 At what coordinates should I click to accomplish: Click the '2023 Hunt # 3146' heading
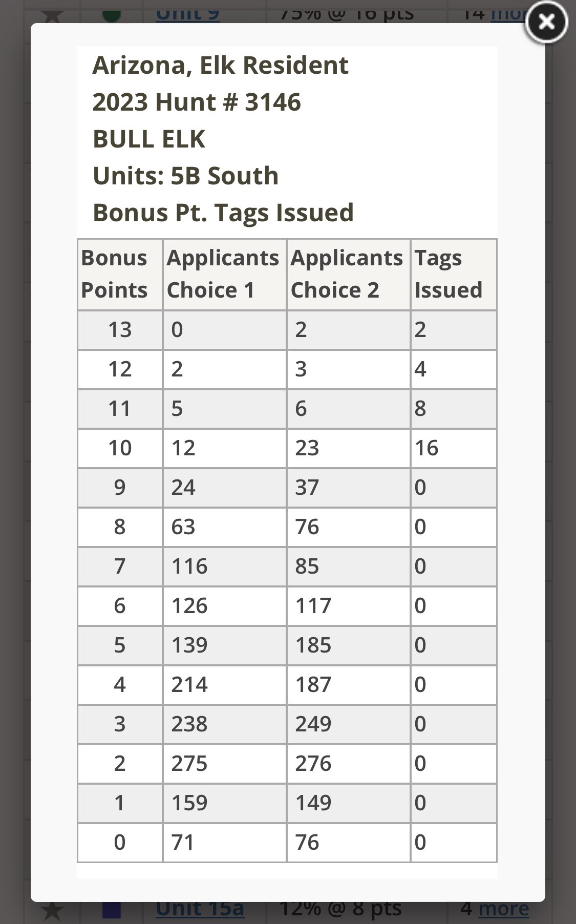tap(197, 102)
